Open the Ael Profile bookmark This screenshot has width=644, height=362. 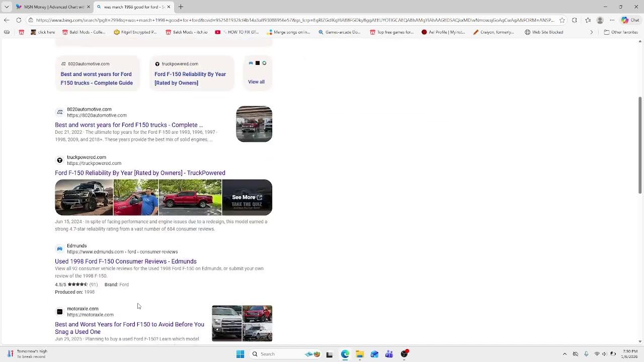coord(443,32)
